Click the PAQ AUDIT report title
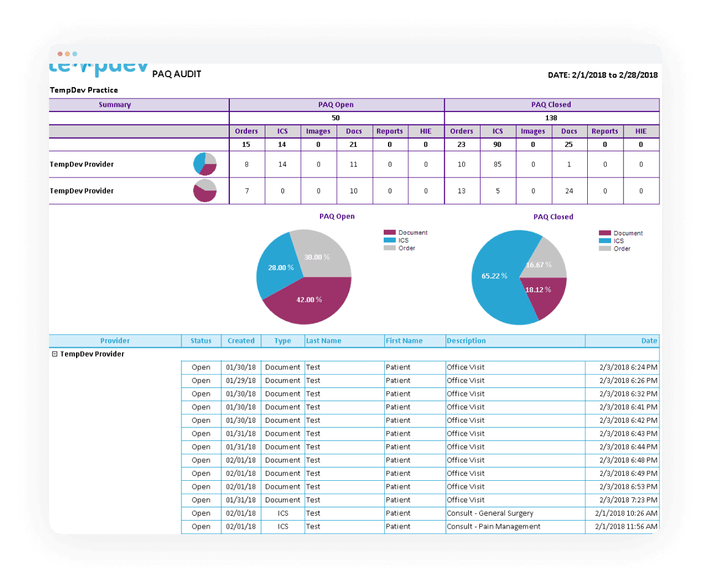Viewport: 711px width, 588px height. (x=177, y=74)
